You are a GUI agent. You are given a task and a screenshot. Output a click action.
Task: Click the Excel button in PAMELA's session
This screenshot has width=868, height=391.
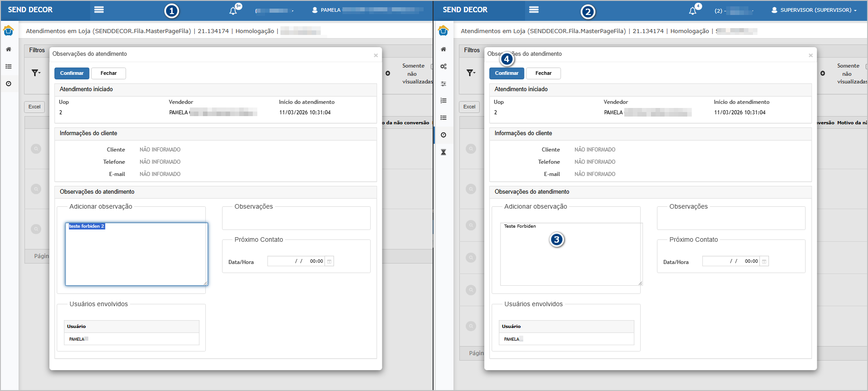point(34,107)
